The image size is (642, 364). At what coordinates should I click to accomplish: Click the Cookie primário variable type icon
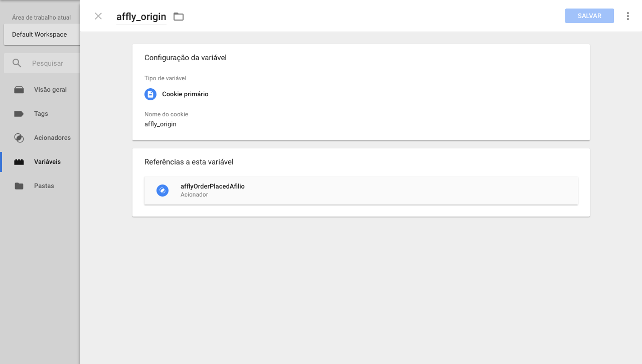(x=150, y=94)
